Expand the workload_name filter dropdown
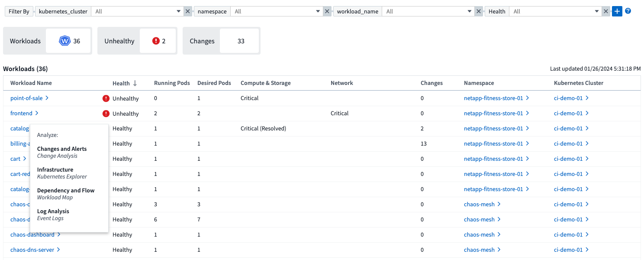This screenshot has width=644, height=260. coord(470,12)
